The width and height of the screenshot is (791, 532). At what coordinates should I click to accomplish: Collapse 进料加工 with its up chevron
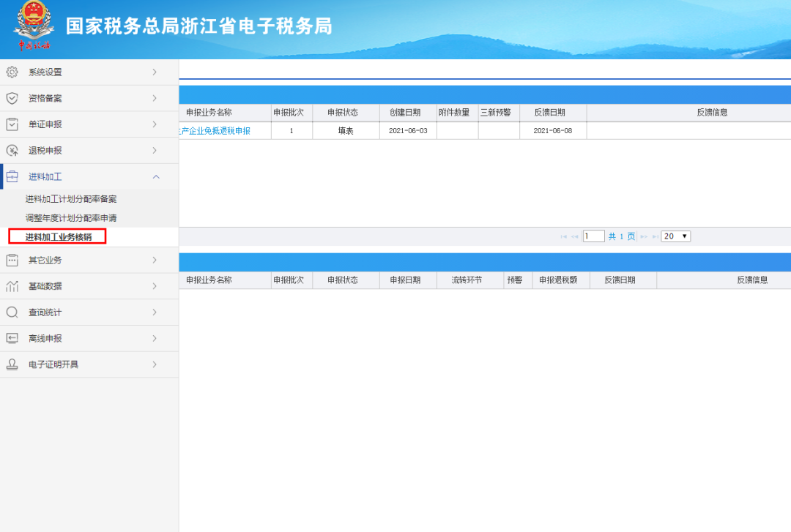(x=156, y=177)
